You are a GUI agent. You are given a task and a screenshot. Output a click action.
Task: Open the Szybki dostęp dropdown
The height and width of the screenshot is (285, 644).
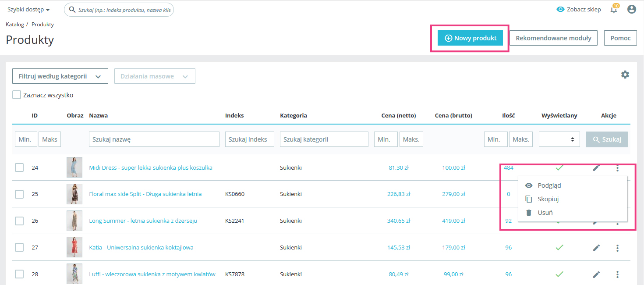(28, 10)
